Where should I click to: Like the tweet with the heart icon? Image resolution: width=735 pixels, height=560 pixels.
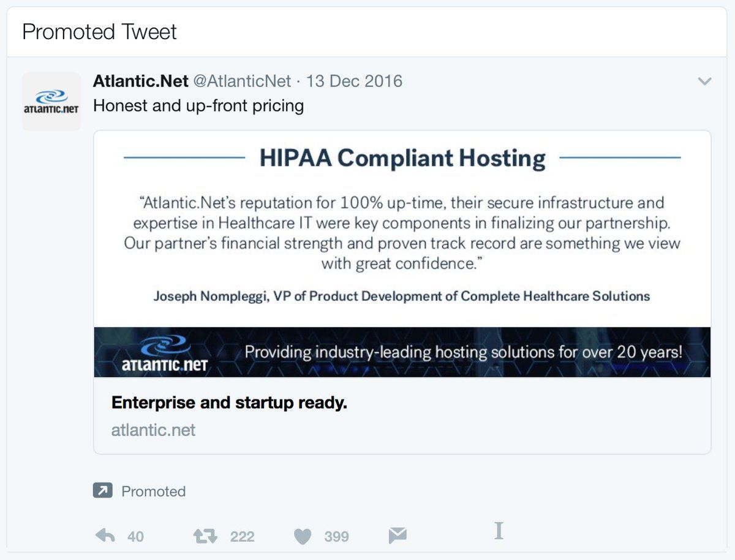click(x=303, y=537)
